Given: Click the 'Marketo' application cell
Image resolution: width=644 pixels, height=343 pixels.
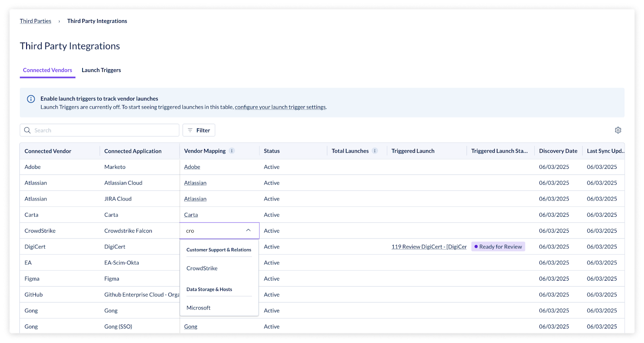Looking at the screenshot, I should (115, 167).
